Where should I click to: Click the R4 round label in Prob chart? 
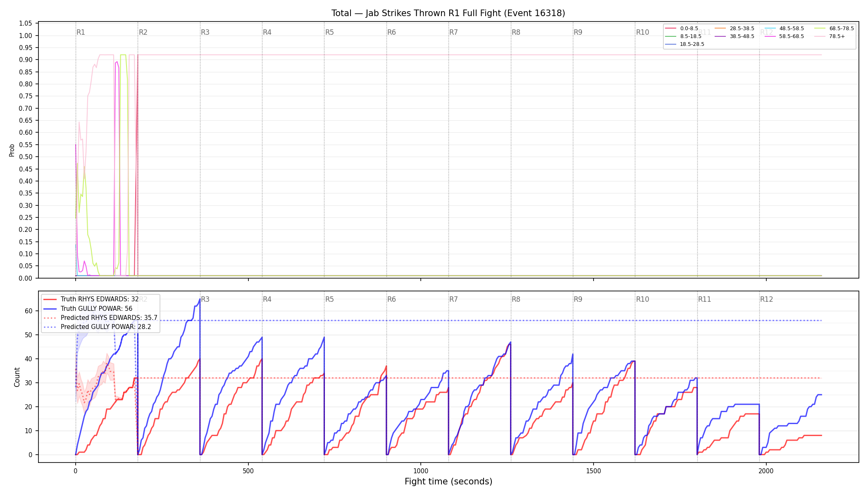tap(267, 32)
